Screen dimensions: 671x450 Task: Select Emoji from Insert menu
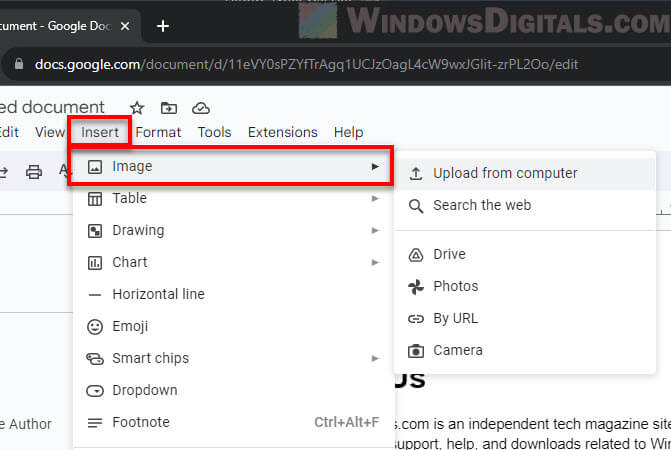click(233, 327)
